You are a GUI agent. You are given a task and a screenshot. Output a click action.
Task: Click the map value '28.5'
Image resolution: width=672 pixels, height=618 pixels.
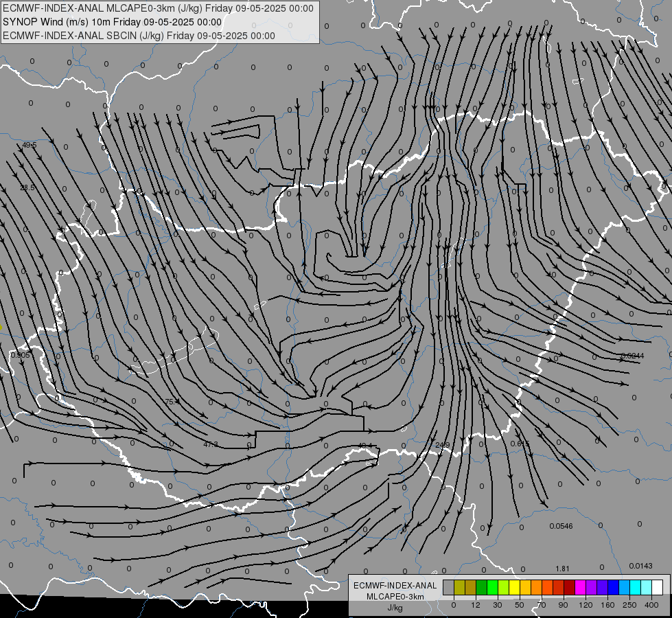(27, 187)
